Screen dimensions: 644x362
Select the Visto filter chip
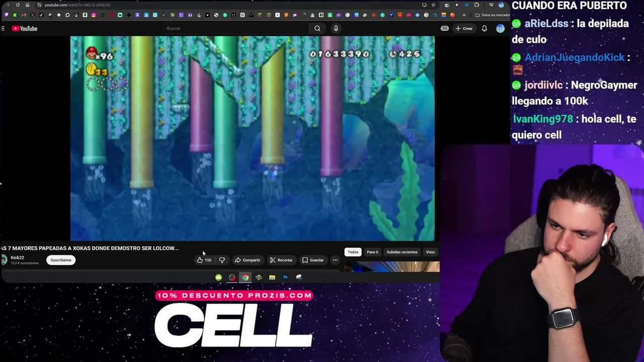(430, 252)
